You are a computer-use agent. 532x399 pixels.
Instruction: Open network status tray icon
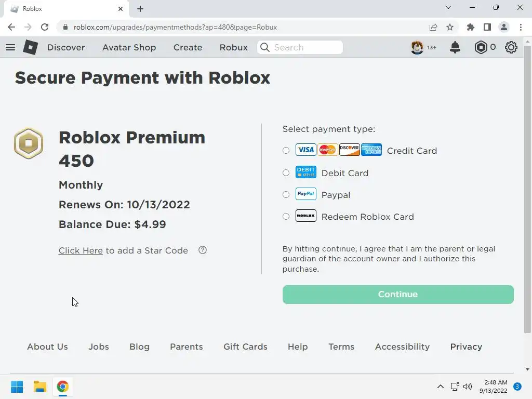click(x=455, y=387)
